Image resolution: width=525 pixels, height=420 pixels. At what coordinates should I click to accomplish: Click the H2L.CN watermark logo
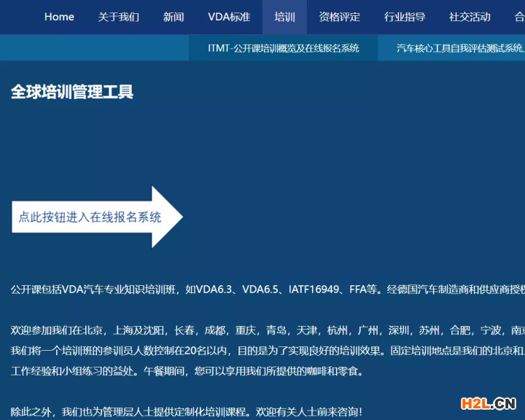(x=488, y=403)
